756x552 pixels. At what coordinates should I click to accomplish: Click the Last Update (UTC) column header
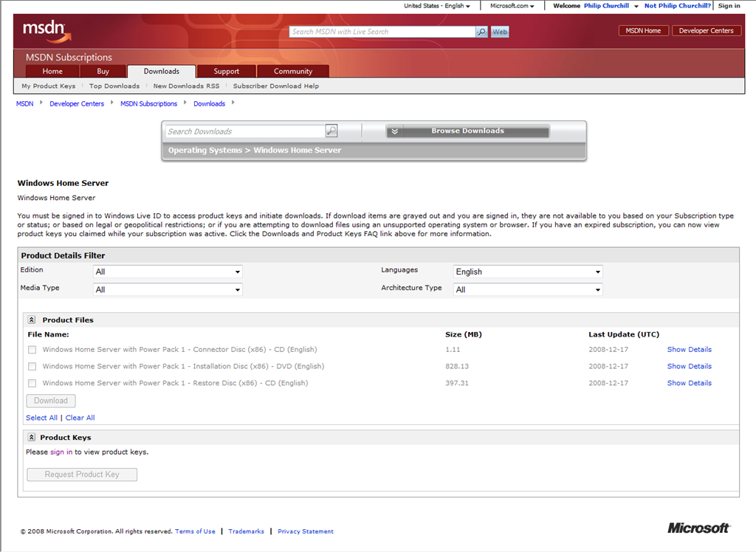624,334
